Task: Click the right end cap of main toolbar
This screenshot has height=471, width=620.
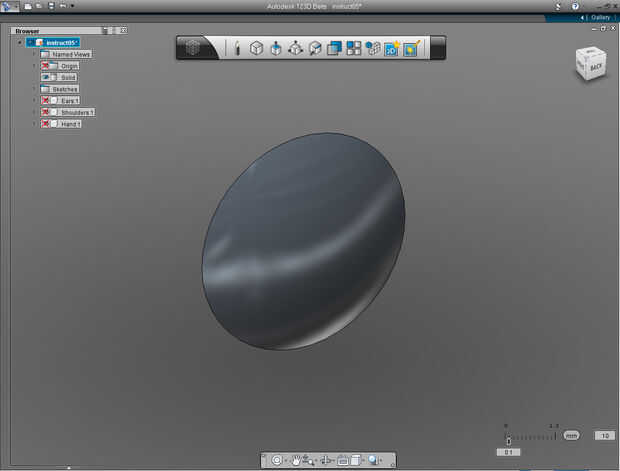Action: coord(438,48)
